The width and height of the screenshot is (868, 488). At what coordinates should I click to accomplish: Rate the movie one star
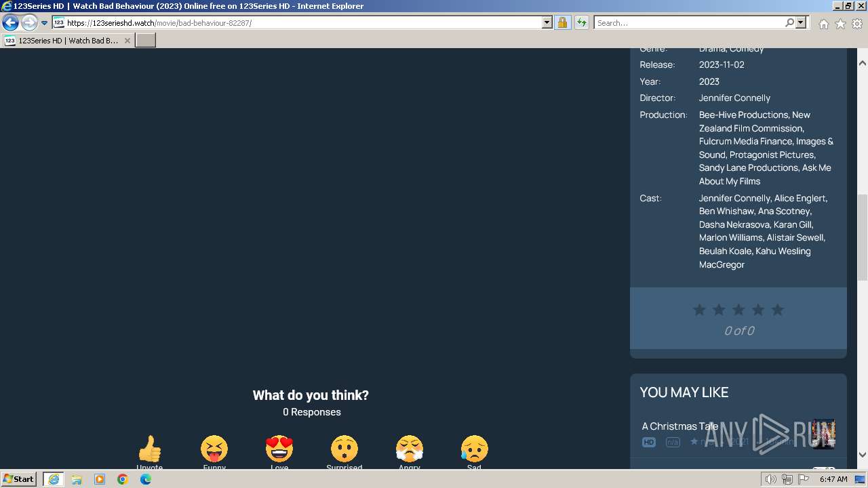click(x=699, y=310)
